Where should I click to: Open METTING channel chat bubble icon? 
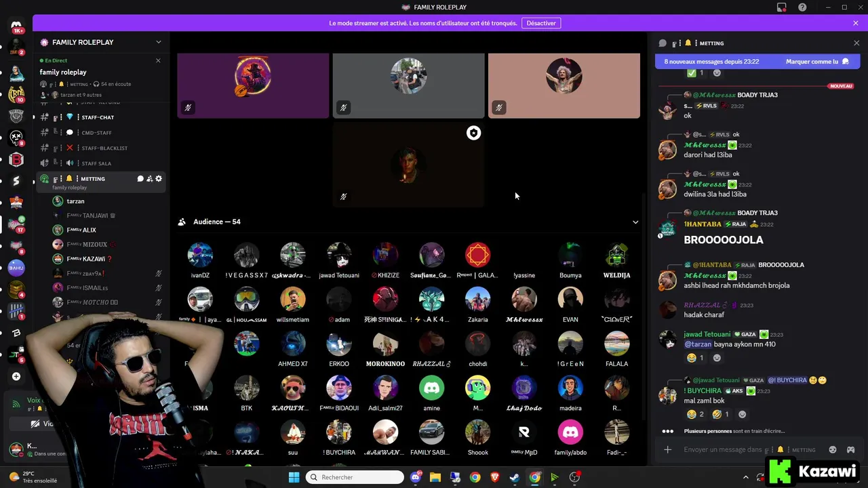coord(140,179)
